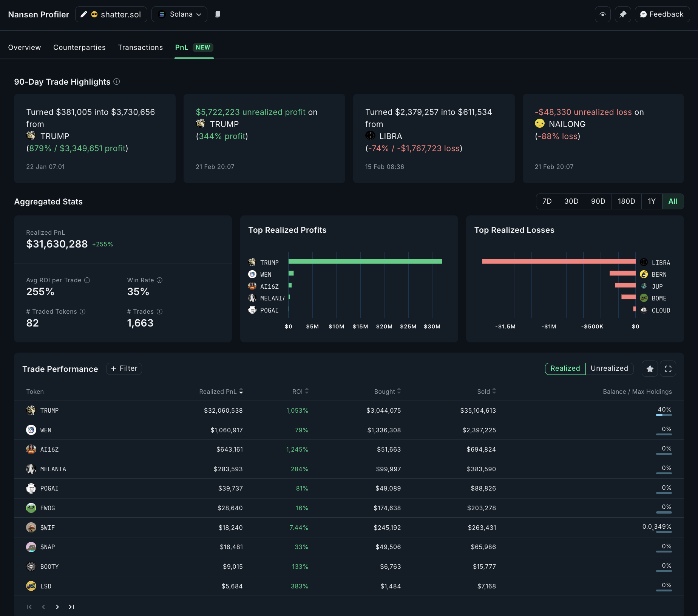This screenshot has width=698, height=616.
Task: Click the star icon in Trade Performance
Action: click(x=650, y=368)
